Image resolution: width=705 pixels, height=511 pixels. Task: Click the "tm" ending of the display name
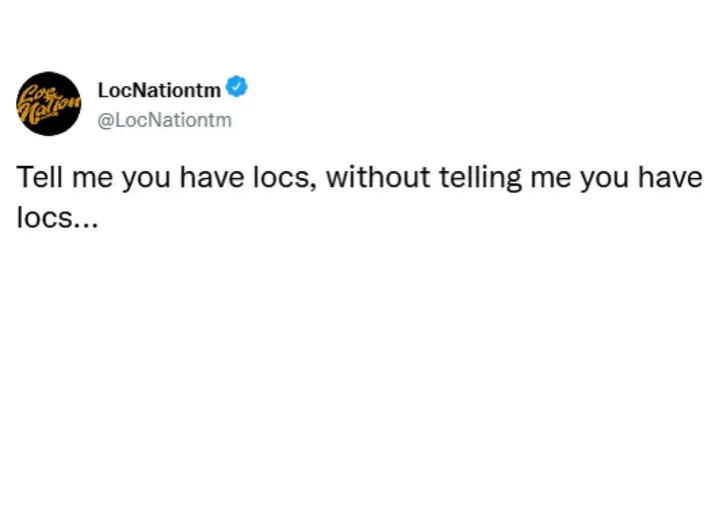pyautogui.click(x=210, y=91)
